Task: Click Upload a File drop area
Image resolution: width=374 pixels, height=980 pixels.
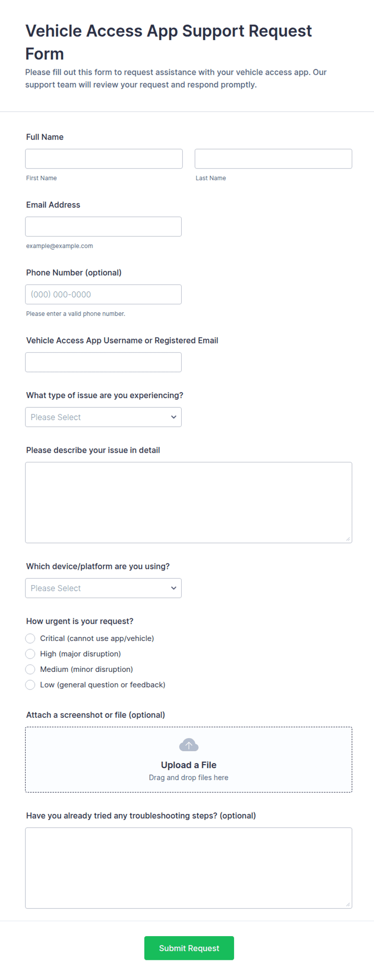Action: click(189, 760)
